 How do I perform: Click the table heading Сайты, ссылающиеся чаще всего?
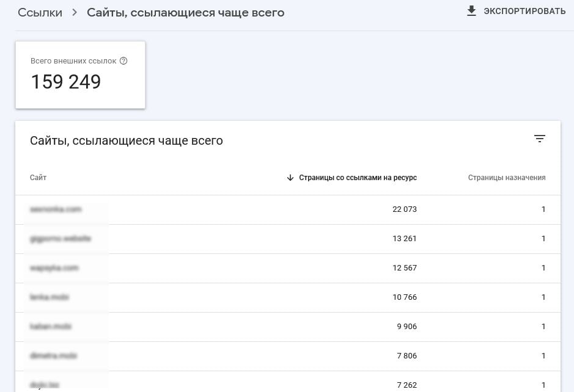coord(127,140)
